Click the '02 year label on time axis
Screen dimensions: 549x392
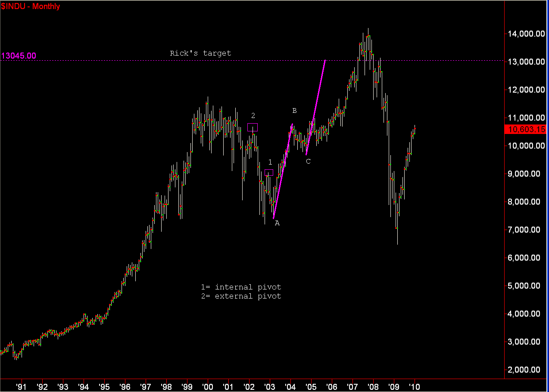click(x=249, y=386)
